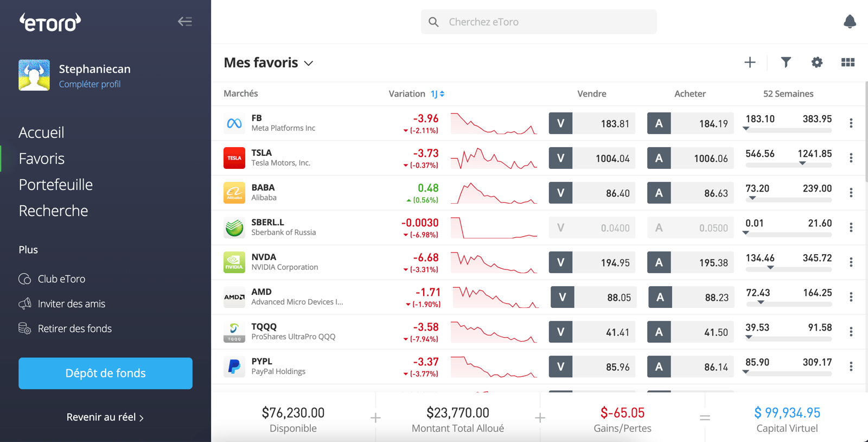
Task: Click the megaphone icon for Inviter des amis
Action: [x=25, y=304]
